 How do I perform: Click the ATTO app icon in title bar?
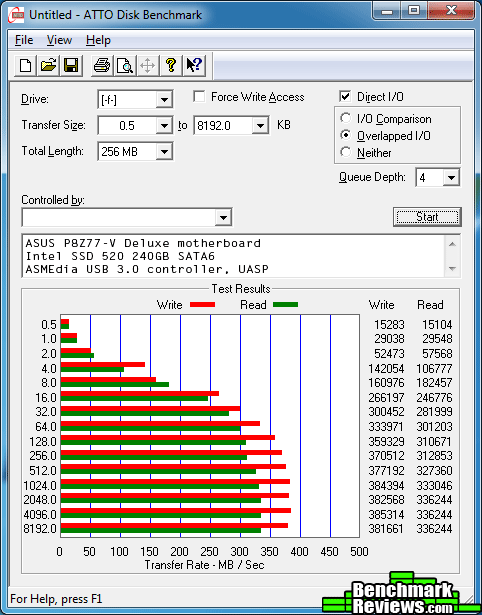click(x=17, y=15)
